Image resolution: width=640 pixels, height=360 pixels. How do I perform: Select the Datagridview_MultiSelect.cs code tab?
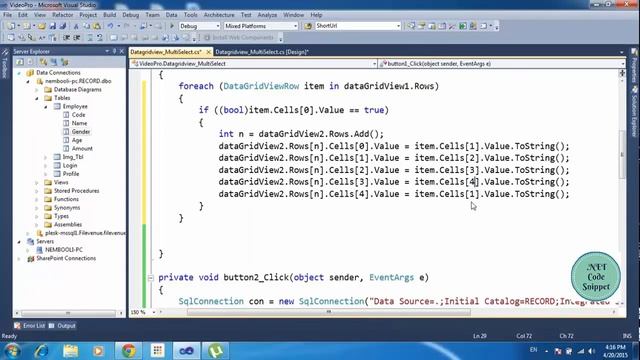tap(166, 52)
